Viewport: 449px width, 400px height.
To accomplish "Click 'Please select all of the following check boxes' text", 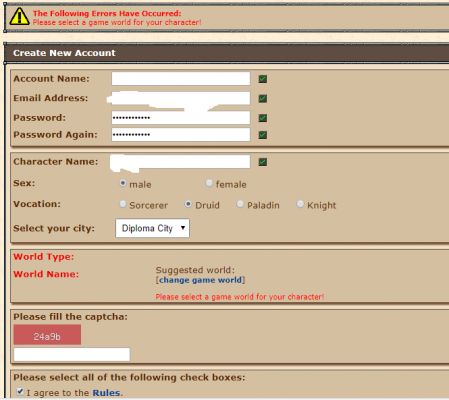I will [x=129, y=377].
